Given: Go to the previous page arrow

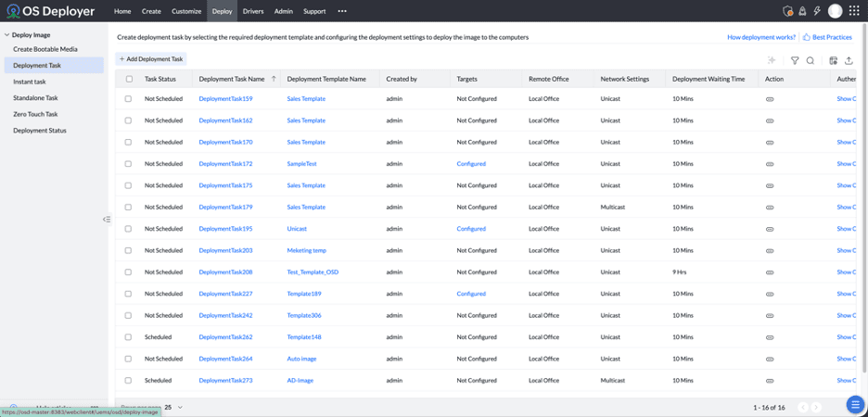Looking at the screenshot, I should [x=803, y=408].
